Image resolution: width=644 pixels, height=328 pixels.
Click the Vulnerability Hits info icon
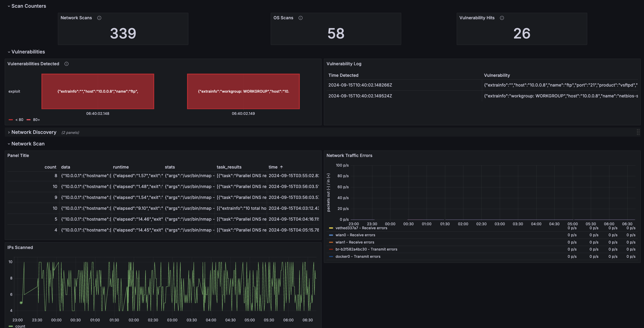point(502,18)
